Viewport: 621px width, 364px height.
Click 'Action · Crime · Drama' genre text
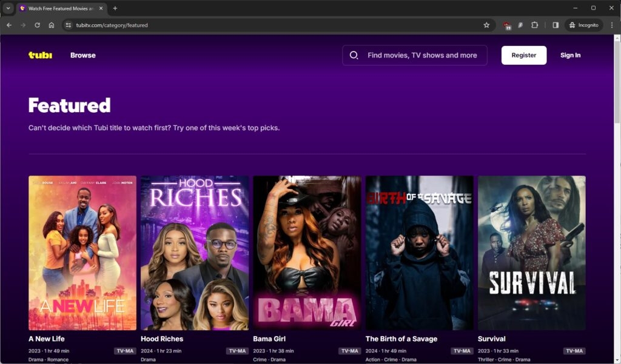[x=391, y=360]
